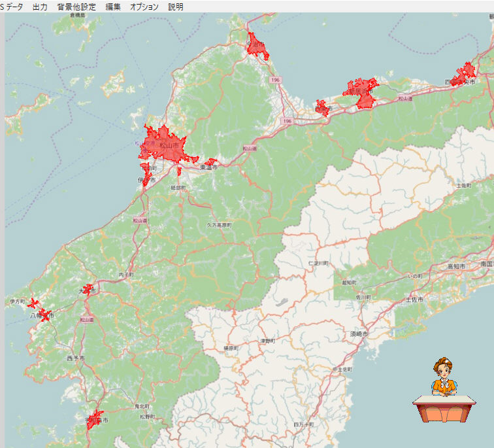Open the 説明 help menu

coord(175,7)
